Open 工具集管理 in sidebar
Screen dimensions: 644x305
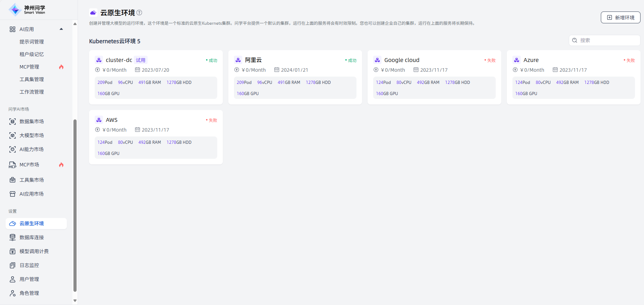(x=32, y=79)
